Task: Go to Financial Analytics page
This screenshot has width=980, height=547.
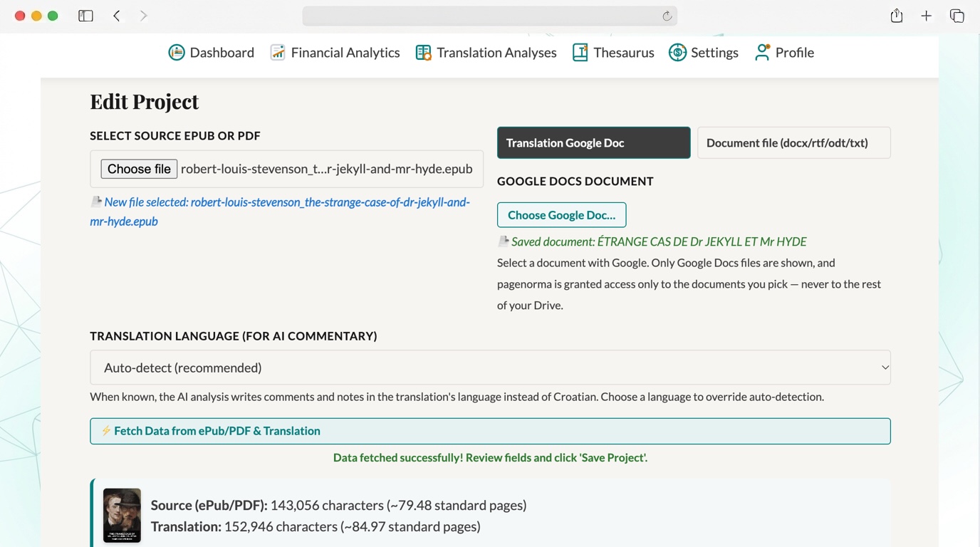Action: coord(335,52)
